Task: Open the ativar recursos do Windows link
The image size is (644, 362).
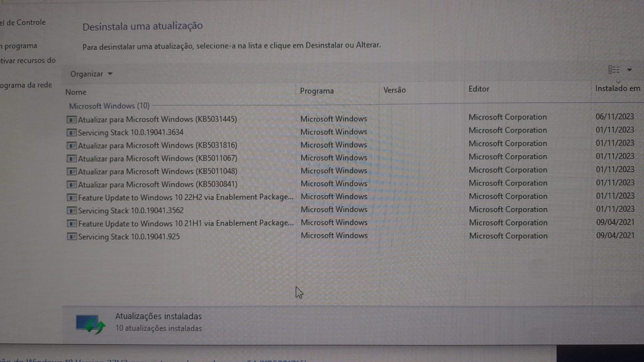Action: [x=28, y=61]
